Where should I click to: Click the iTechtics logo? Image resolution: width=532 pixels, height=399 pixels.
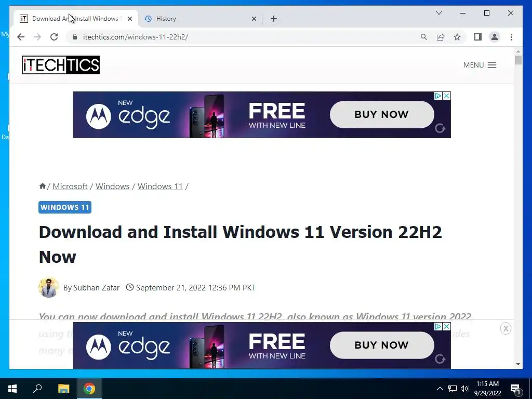point(61,65)
